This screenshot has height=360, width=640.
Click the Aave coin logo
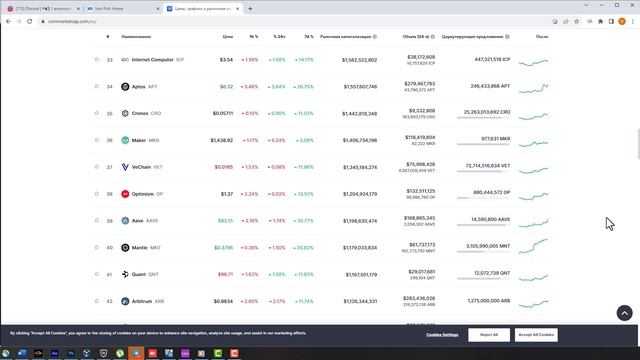(x=125, y=221)
